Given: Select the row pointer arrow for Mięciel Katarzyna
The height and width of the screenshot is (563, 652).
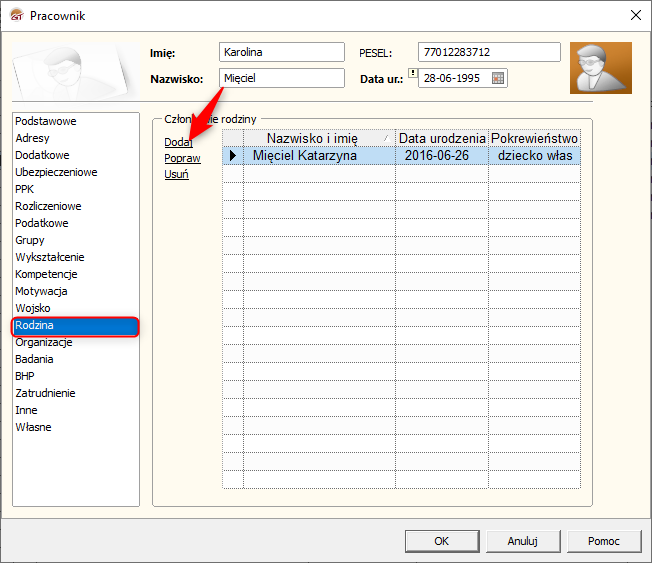Looking at the screenshot, I should pos(233,156).
